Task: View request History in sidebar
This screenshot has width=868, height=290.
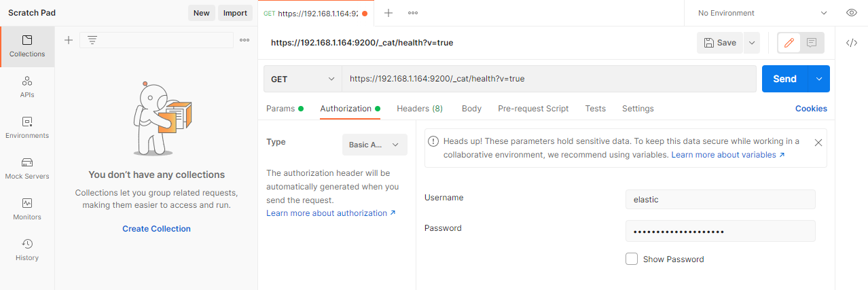Action: [x=27, y=250]
